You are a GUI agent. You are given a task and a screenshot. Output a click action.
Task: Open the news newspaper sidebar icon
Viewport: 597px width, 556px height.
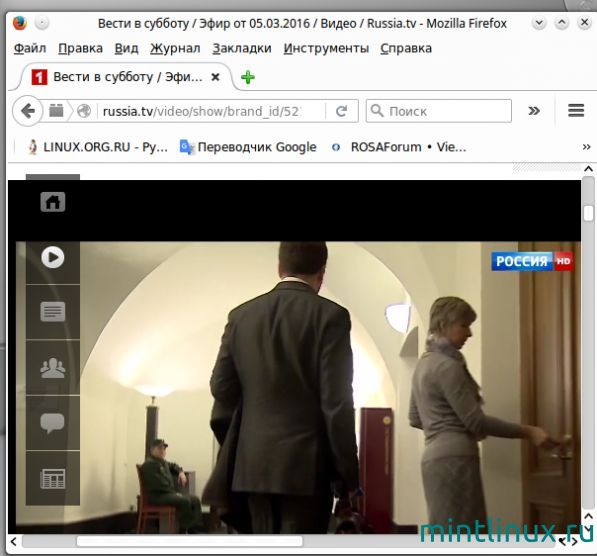click(x=53, y=479)
